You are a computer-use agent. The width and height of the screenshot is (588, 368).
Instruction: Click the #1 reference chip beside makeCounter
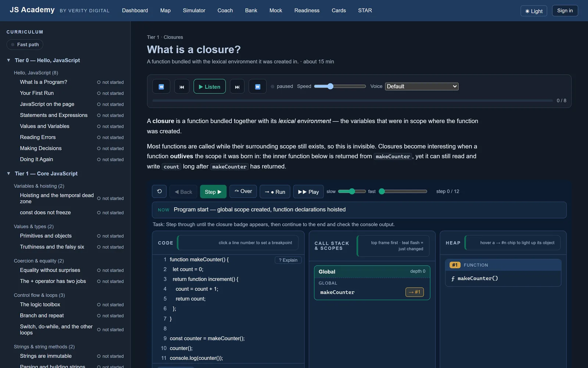click(415, 292)
